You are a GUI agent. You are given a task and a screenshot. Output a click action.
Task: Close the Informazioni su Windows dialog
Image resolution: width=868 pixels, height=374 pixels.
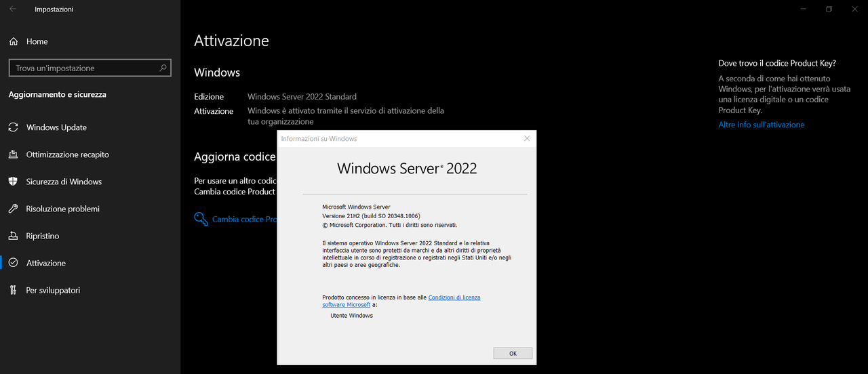[x=527, y=138]
